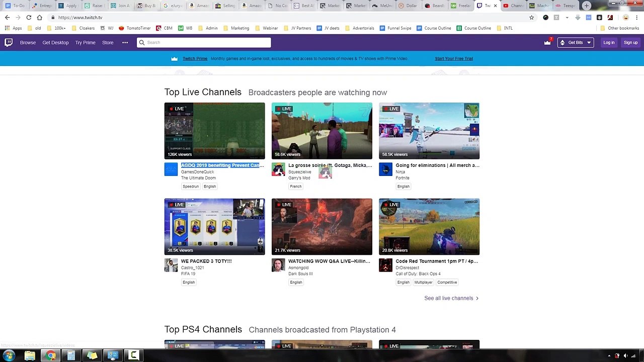The image size is (644, 362).
Task: Reload the page with the refresh icon
Action: point(29,17)
